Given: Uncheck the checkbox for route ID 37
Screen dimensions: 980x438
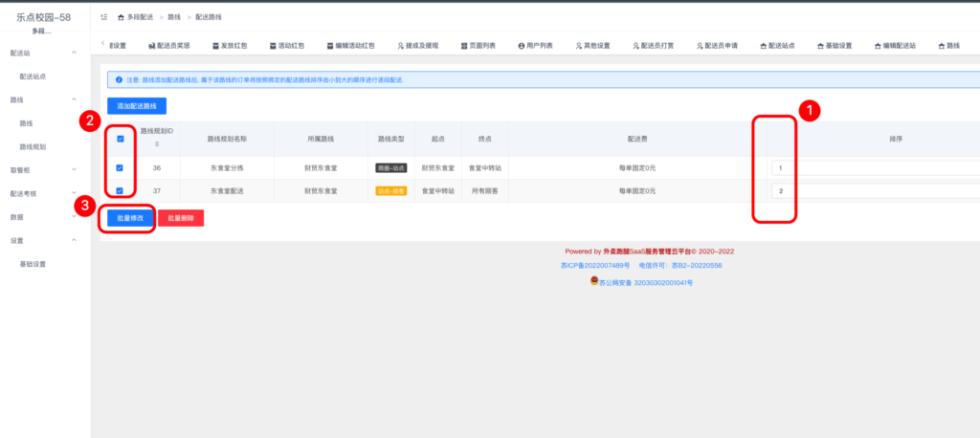Looking at the screenshot, I should click(x=120, y=191).
